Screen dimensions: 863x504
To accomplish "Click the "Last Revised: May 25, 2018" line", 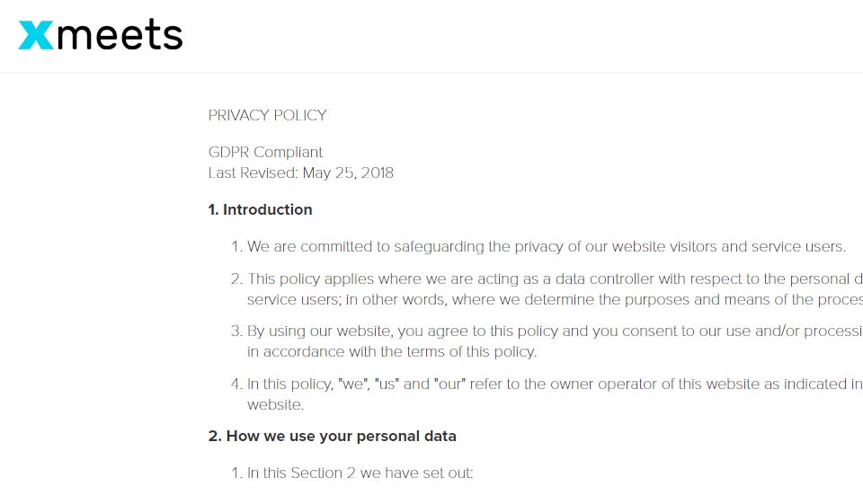I will coord(300,172).
